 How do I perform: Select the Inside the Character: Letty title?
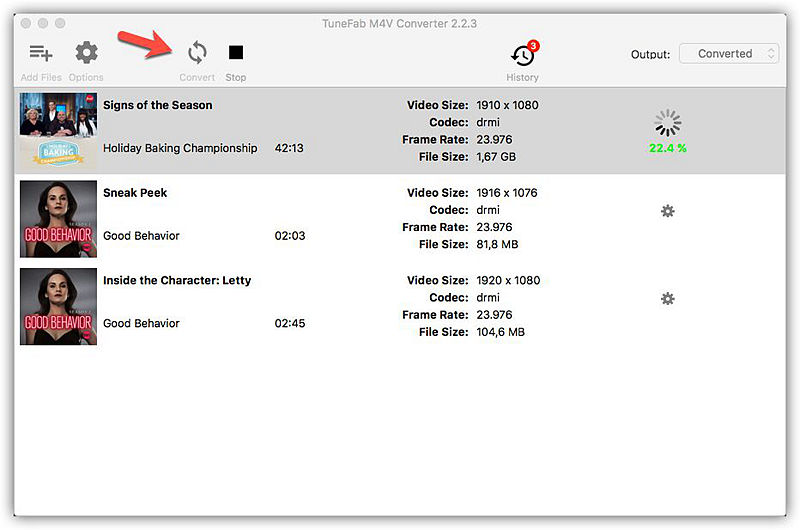coord(177,280)
